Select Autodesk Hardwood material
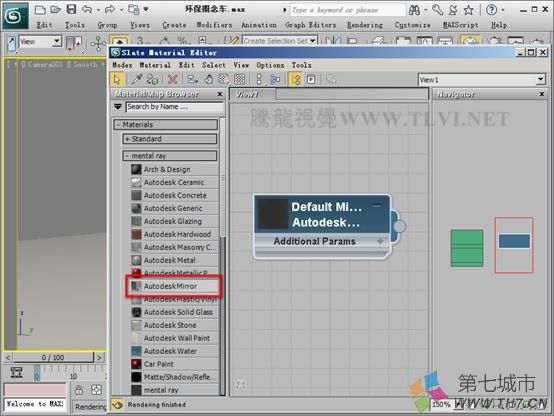The width and height of the screenshot is (554, 416). 174,234
